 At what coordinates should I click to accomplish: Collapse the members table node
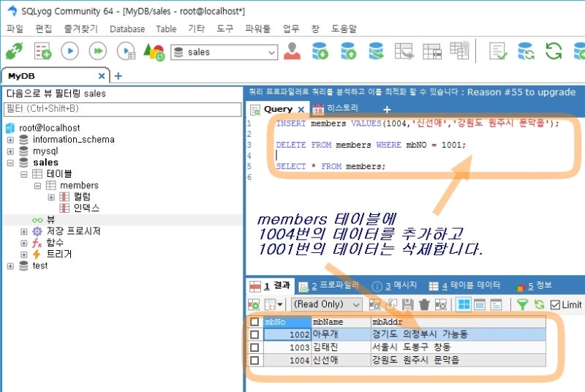(x=37, y=186)
